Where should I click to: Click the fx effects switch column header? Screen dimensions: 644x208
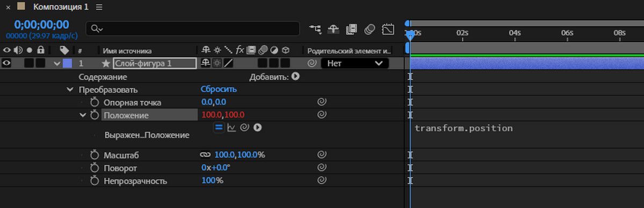coord(240,50)
